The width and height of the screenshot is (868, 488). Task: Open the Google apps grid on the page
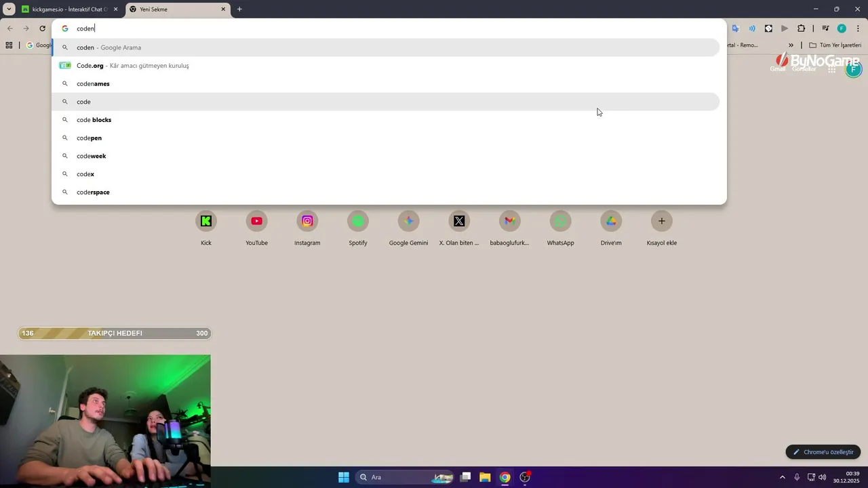pyautogui.click(x=832, y=68)
